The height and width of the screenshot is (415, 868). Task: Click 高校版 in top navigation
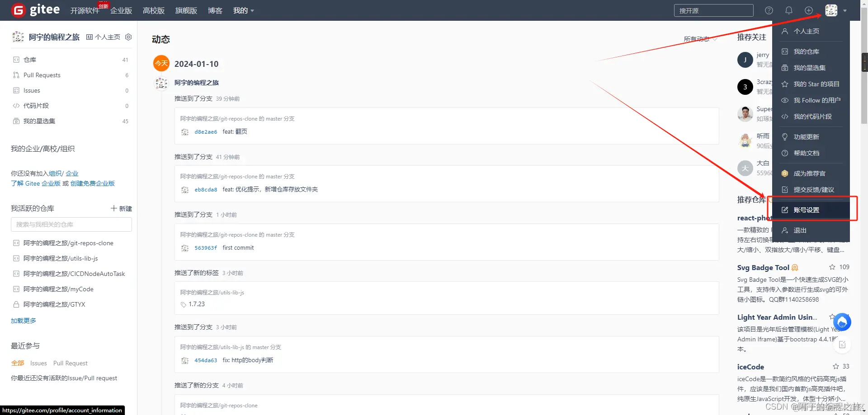[154, 10]
